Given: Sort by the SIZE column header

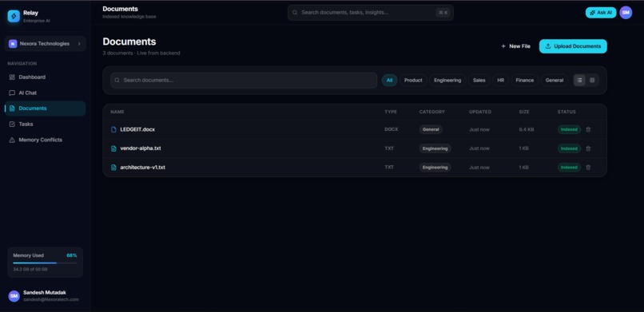Looking at the screenshot, I should [x=524, y=112].
